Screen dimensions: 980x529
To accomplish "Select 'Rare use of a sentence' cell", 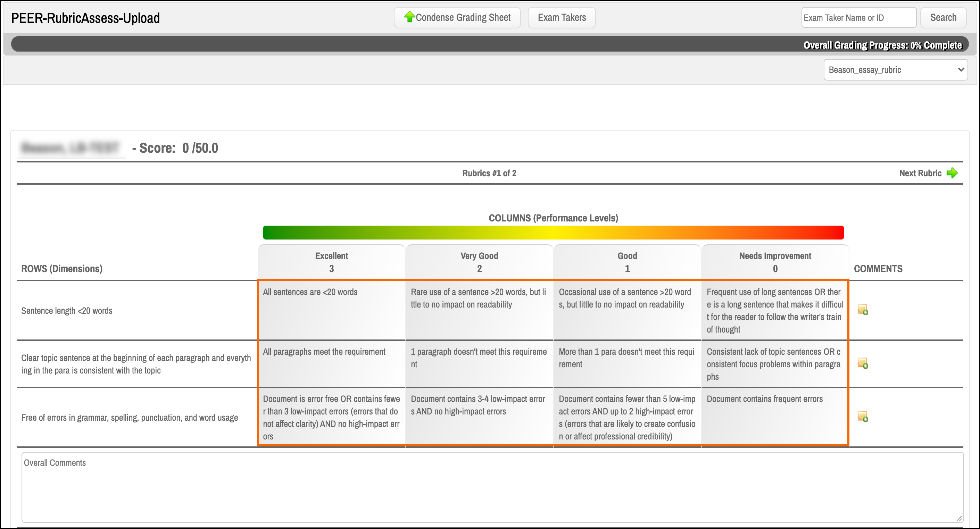I will [x=479, y=310].
